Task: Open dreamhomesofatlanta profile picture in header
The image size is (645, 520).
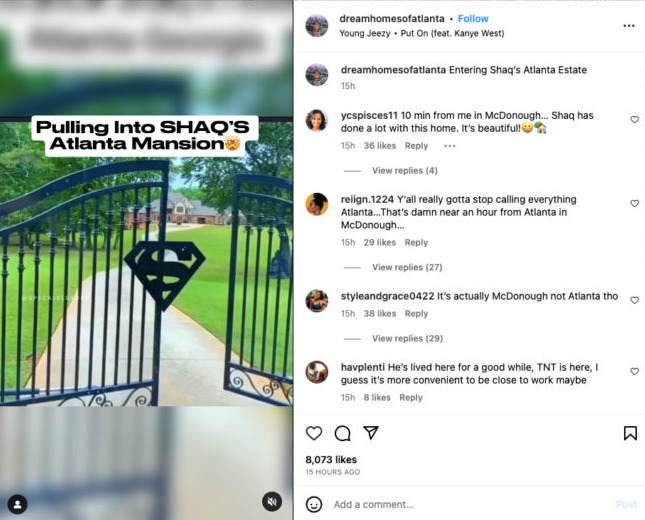Action: click(317, 25)
